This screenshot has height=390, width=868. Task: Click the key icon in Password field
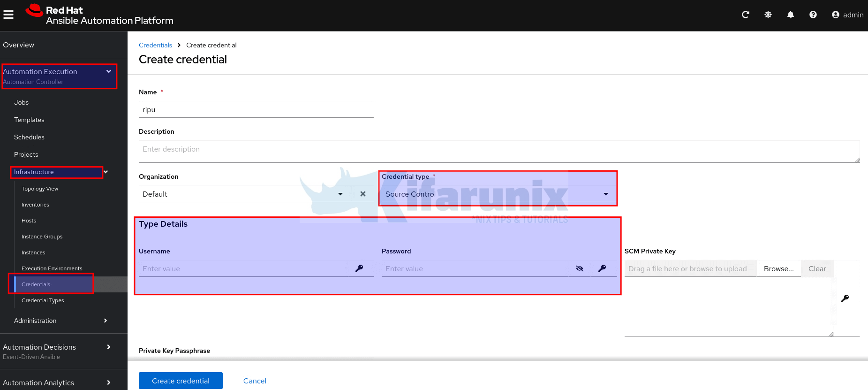[602, 268]
